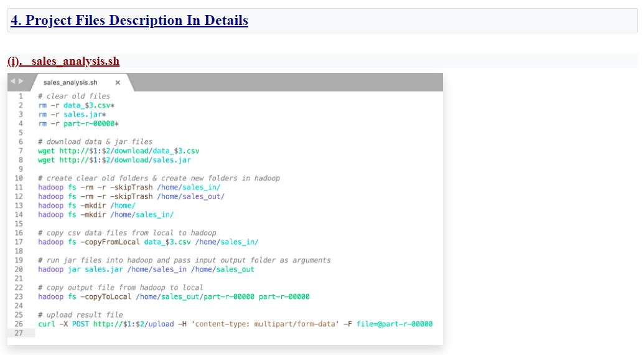Screen dimensions: 644x355
Task: Open the Project Files Description heading link
Action: [x=129, y=21]
